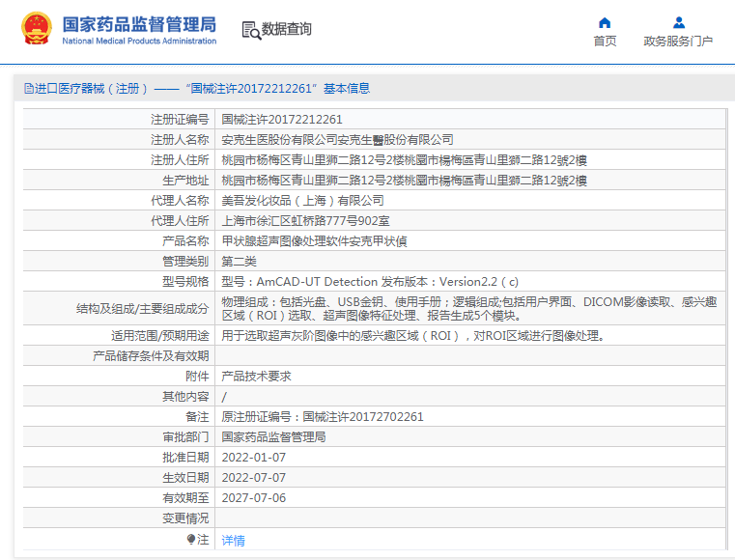The width and height of the screenshot is (735, 560).
Task: Click agent name 美吾发化妆品（上海）有限公司
Action: (303, 201)
